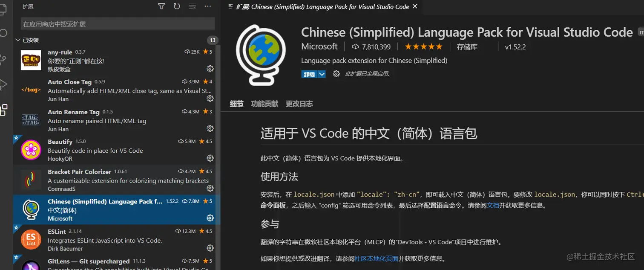
Task: Refresh the extensions list
Action: tap(177, 6)
